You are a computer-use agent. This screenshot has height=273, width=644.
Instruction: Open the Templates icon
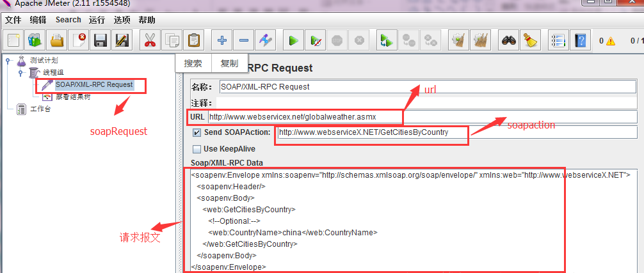[x=35, y=40]
